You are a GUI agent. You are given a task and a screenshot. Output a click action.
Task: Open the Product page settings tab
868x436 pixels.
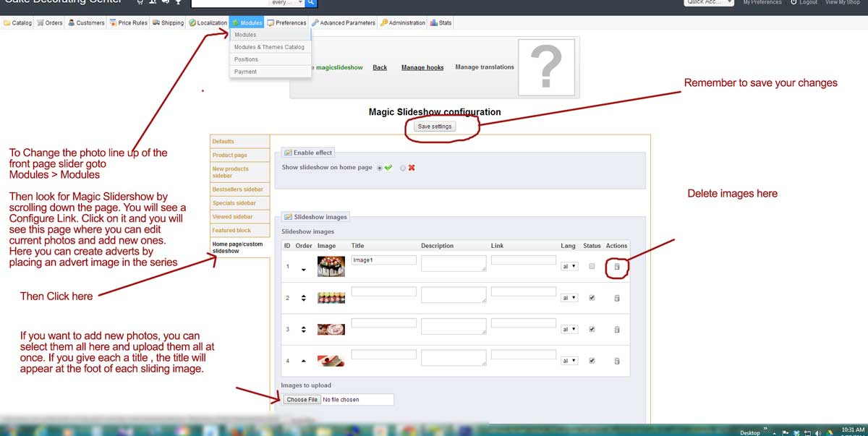[x=230, y=155]
